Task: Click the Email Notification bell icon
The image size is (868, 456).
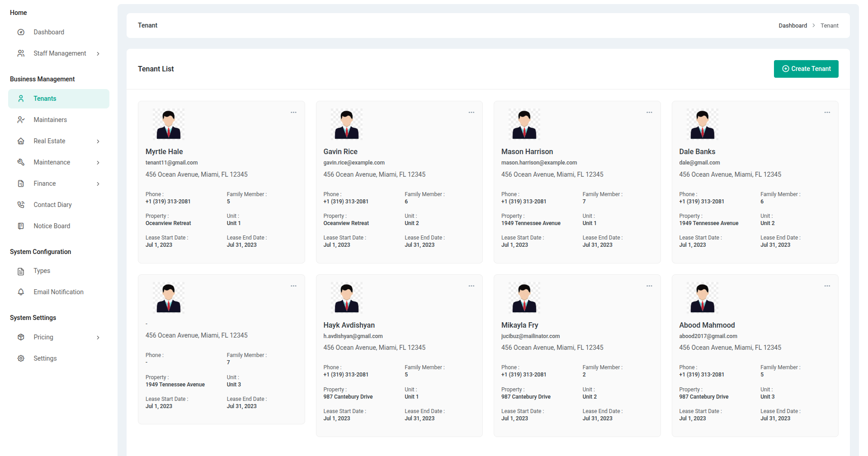Action: 21,292
